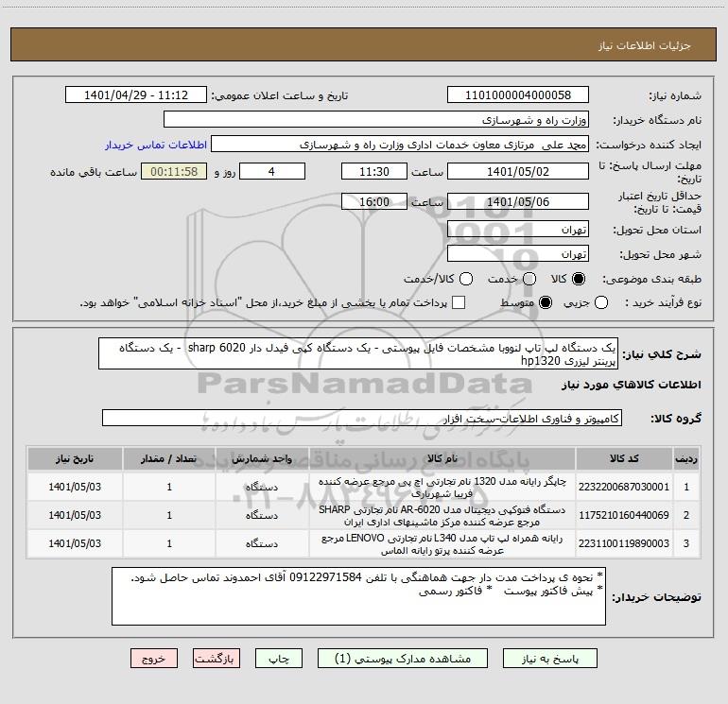Click the HP 1320 printer item name

(x=442, y=488)
